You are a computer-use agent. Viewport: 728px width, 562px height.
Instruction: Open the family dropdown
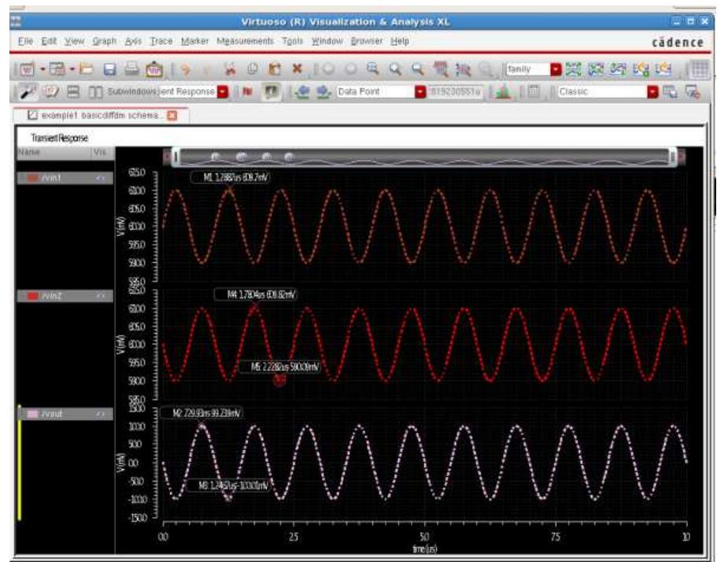tap(534, 69)
